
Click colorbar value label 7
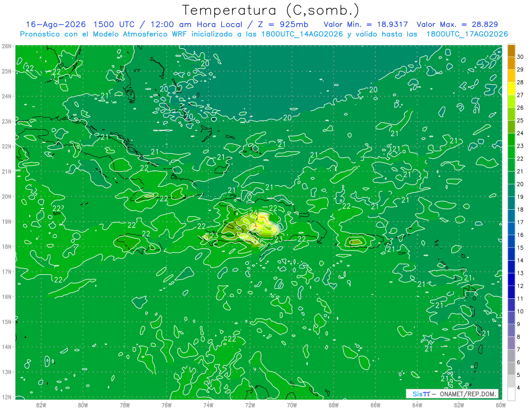(519, 349)
